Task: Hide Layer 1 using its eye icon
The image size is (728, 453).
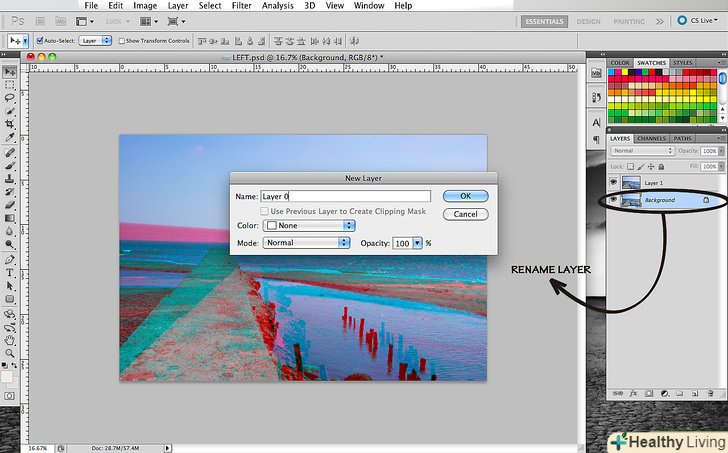Action: click(613, 183)
